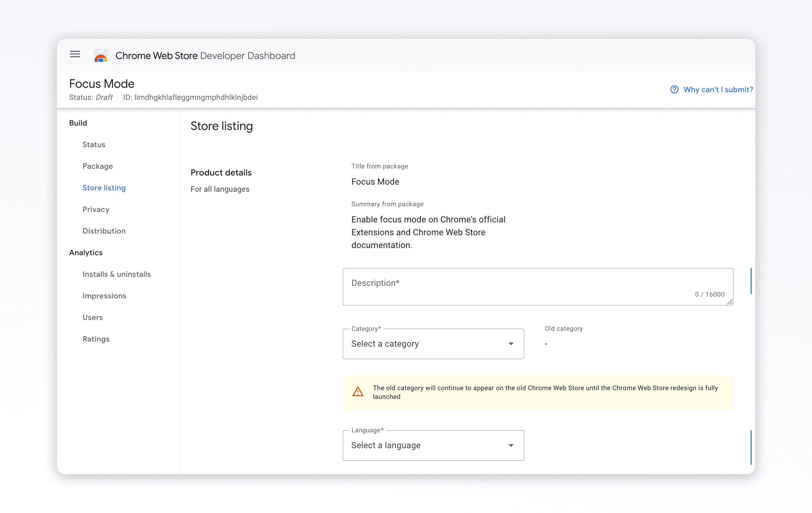Click the extension ID text
812x513 pixels.
pos(190,97)
